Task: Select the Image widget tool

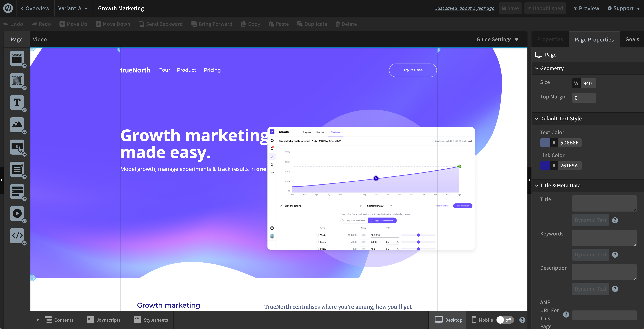Action: [x=17, y=125]
